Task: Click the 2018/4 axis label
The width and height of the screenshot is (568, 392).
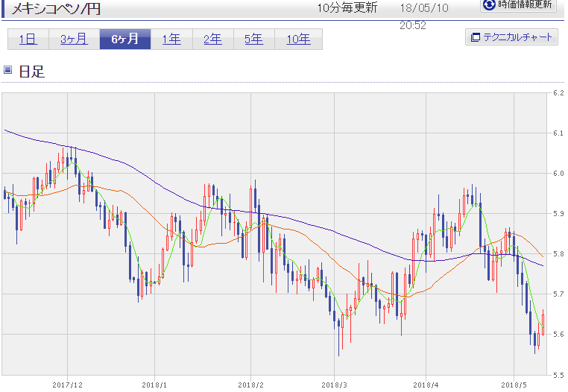Action: (x=426, y=385)
